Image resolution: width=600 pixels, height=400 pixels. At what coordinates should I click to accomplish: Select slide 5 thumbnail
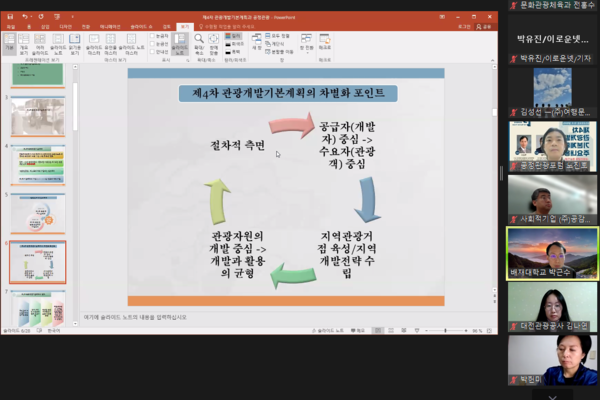click(x=38, y=214)
